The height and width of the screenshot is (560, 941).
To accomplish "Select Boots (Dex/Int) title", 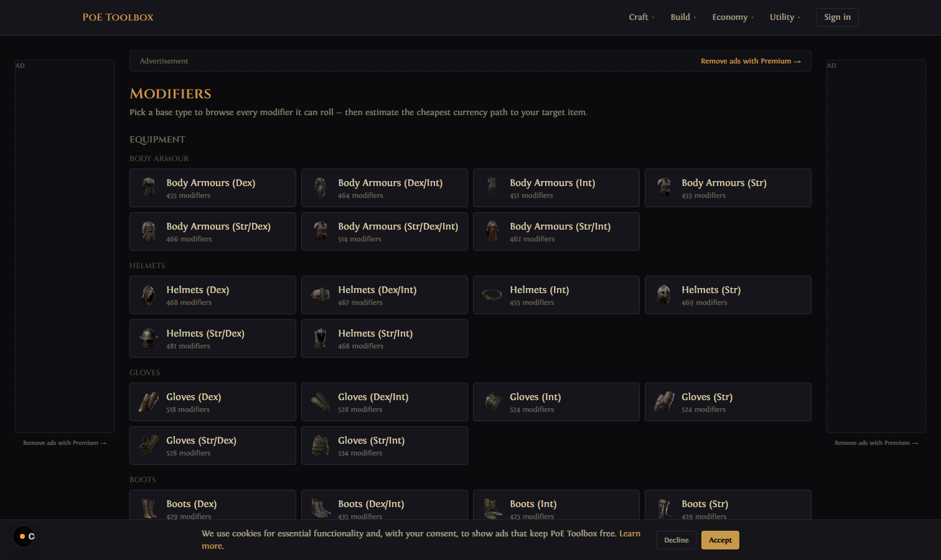I will [371, 504].
